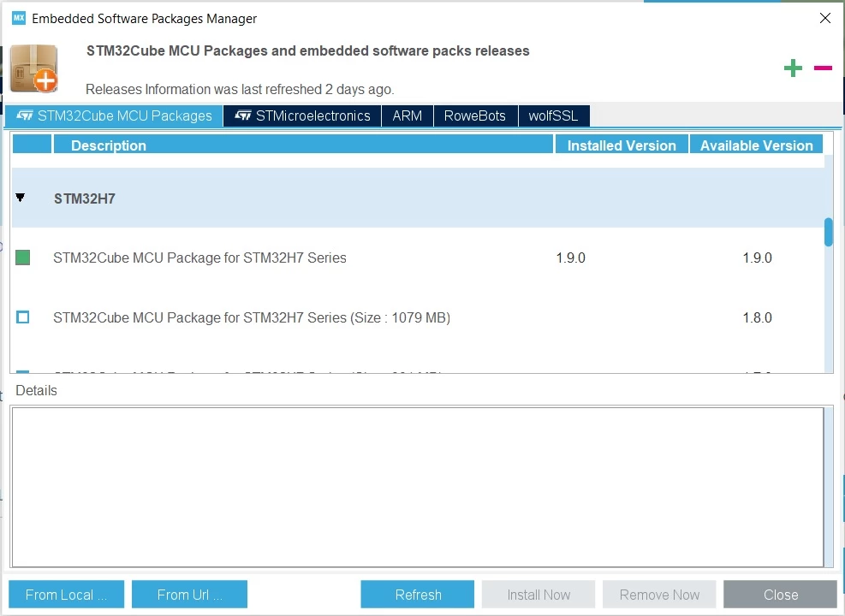The width and height of the screenshot is (845, 616).
Task: Close the dialog with the X button
Action: (x=824, y=18)
